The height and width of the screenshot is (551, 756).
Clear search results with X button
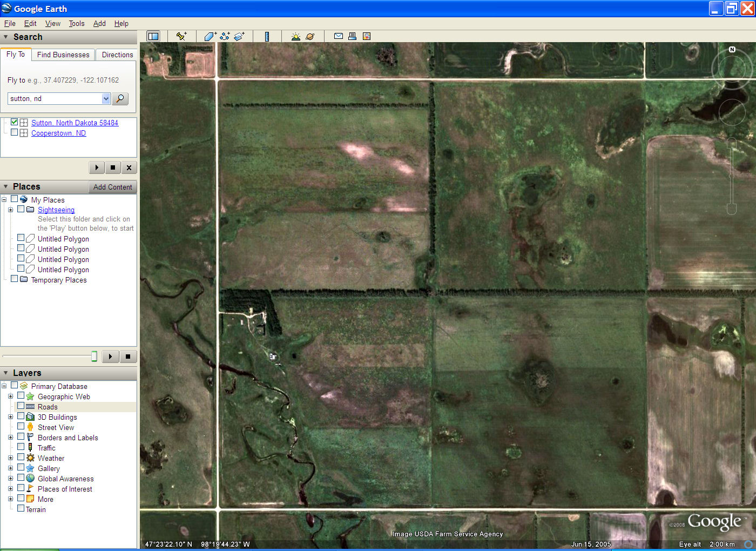pyautogui.click(x=129, y=167)
